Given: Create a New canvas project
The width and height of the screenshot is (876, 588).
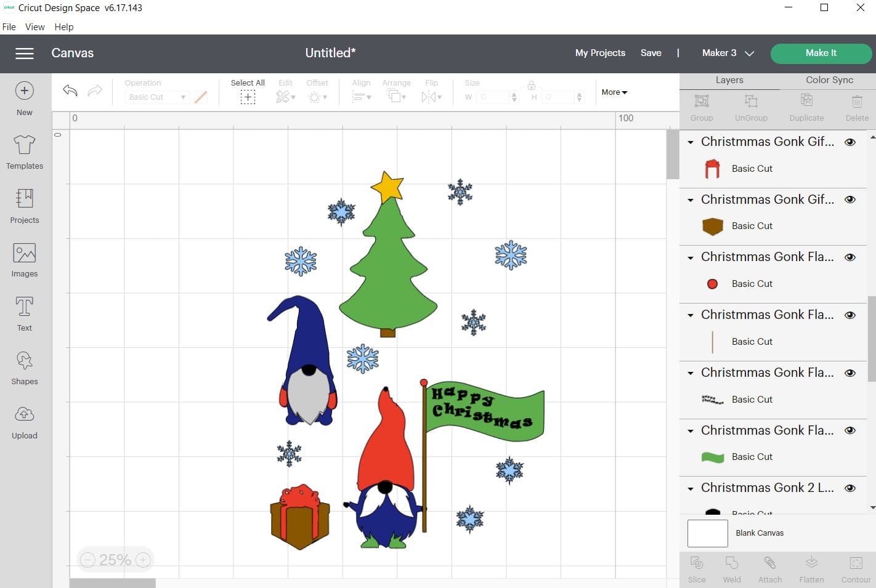Looking at the screenshot, I should tap(25, 99).
